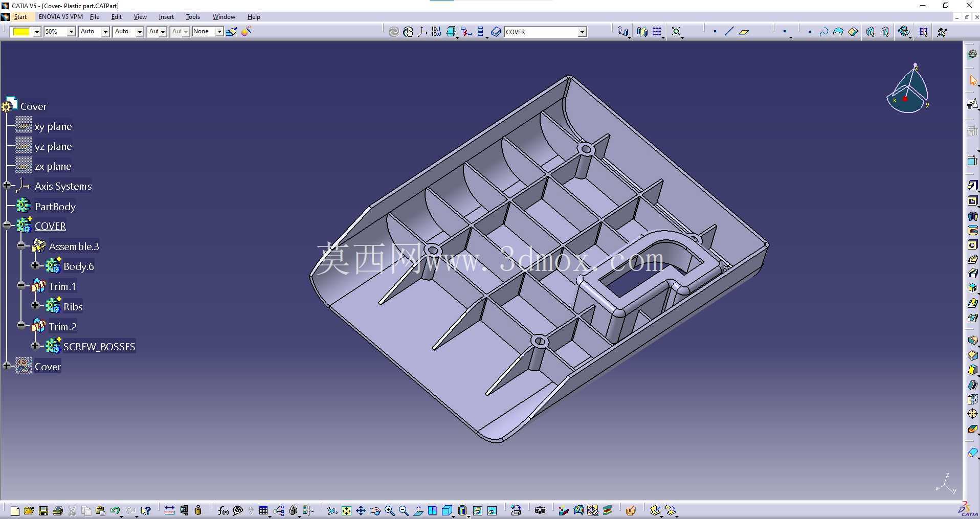Image resolution: width=980 pixels, height=519 pixels.
Task: Open a file with the folder icon
Action: (29, 510)
